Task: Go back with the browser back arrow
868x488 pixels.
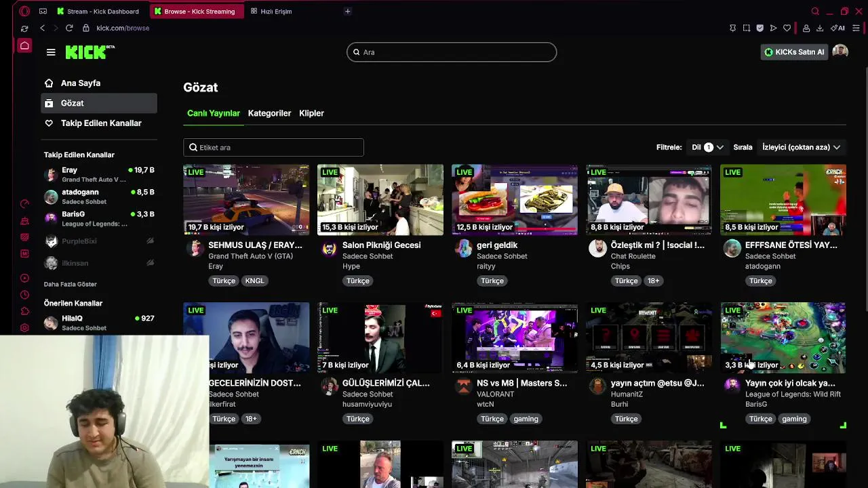Action: pos(42,28)
